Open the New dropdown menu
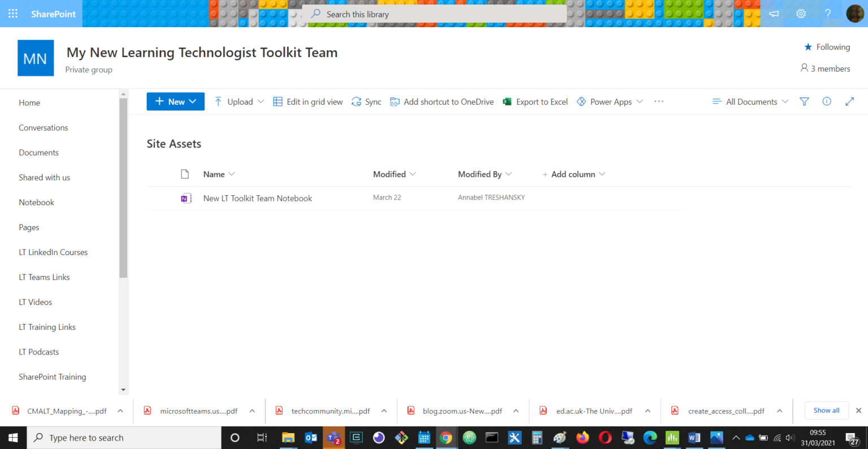Viewport: 868px width, 449px height. pos(175,101)
